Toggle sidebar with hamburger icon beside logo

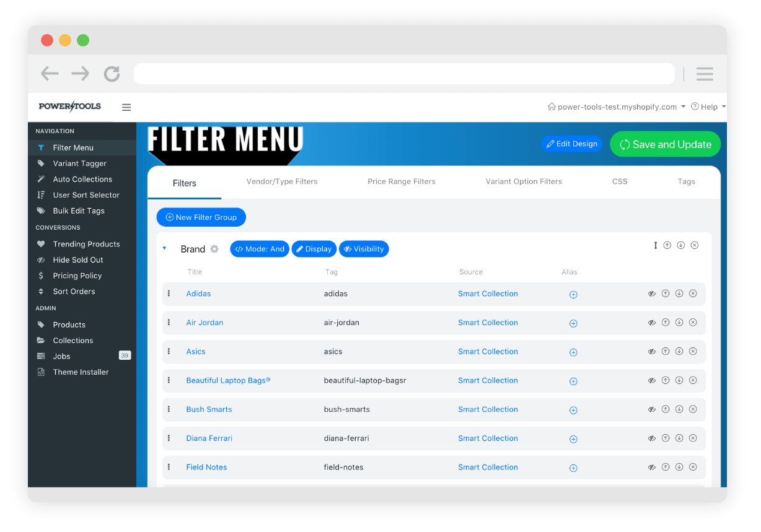126,107
